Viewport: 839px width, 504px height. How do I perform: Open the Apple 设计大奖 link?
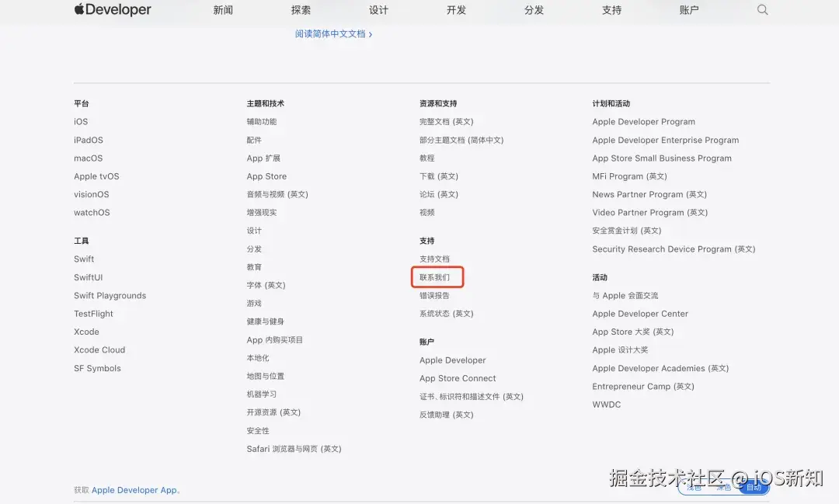click(620, 350)
